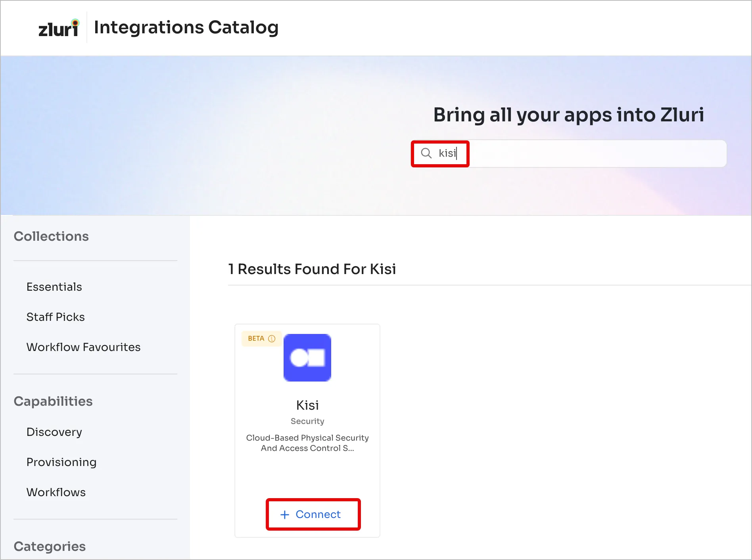Filter by Provisioning capability
752x560 pixels.
point(61,462)
